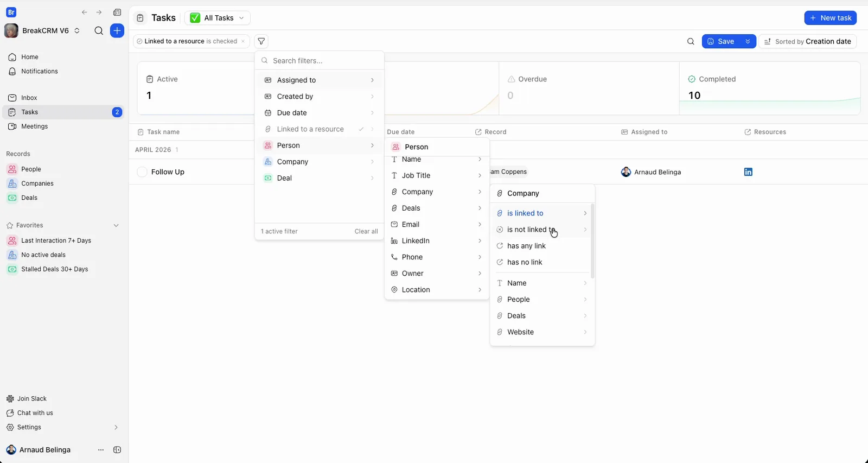
Task: Select the 'Due date' filter option
Action: point(319,113)
